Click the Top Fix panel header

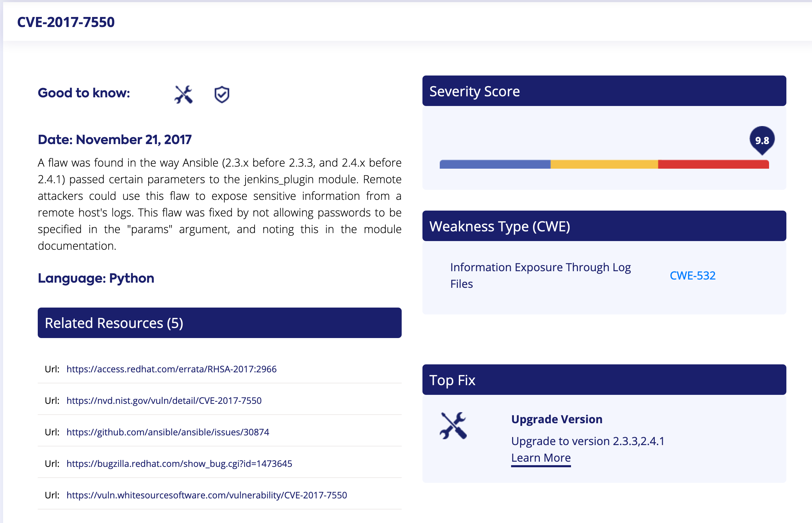604,380
